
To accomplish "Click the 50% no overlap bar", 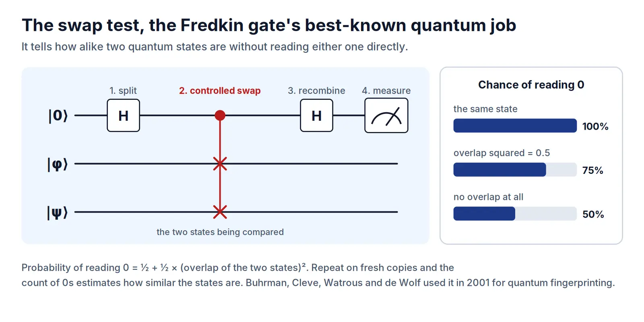I will point(515,213).
